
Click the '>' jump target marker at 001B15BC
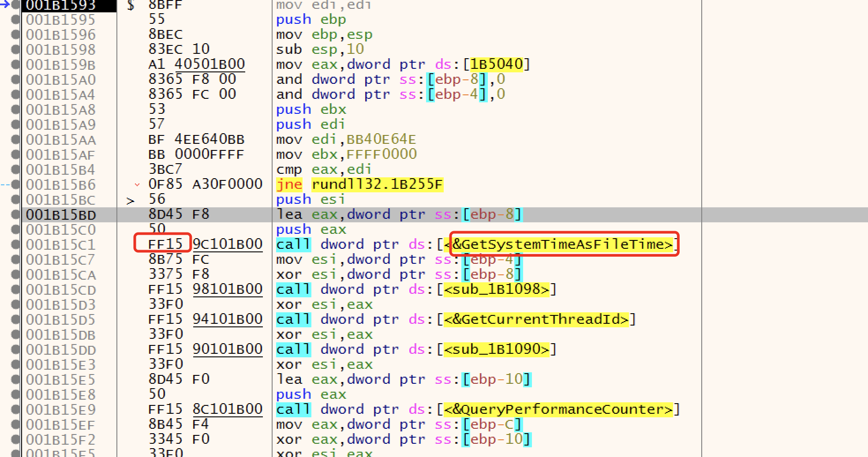tap(130, 201)
